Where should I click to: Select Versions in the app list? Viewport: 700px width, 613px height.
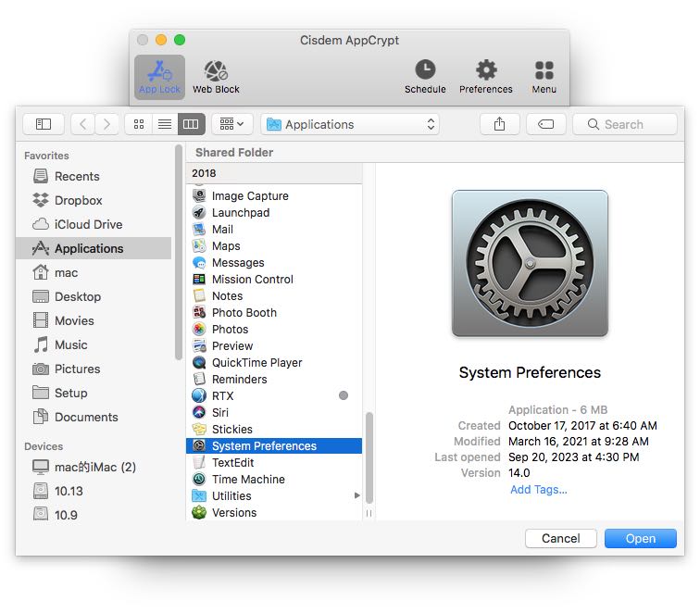point(274,513)
